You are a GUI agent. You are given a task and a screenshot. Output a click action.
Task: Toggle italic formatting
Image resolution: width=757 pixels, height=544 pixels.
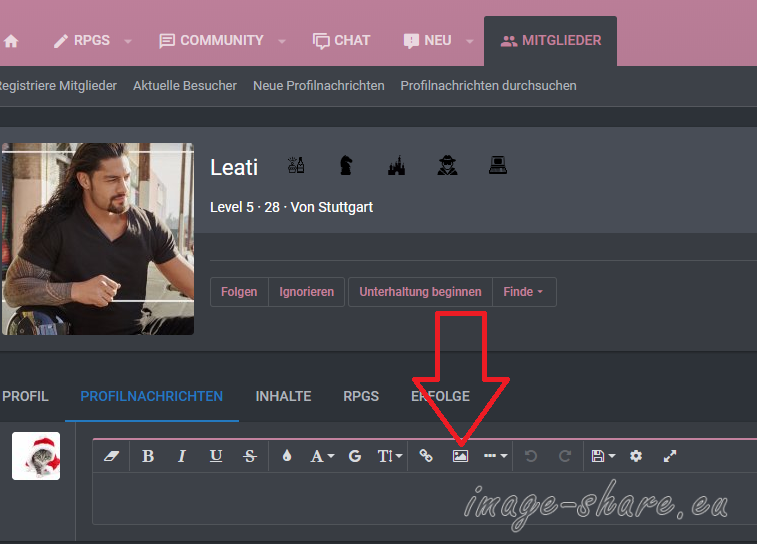[182, 456]
